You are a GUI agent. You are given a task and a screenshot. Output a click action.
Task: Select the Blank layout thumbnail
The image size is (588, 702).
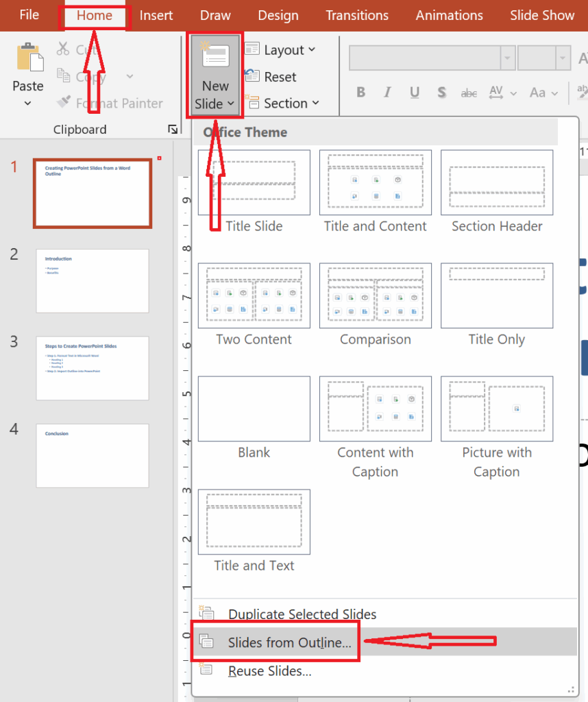click(254, 409)
